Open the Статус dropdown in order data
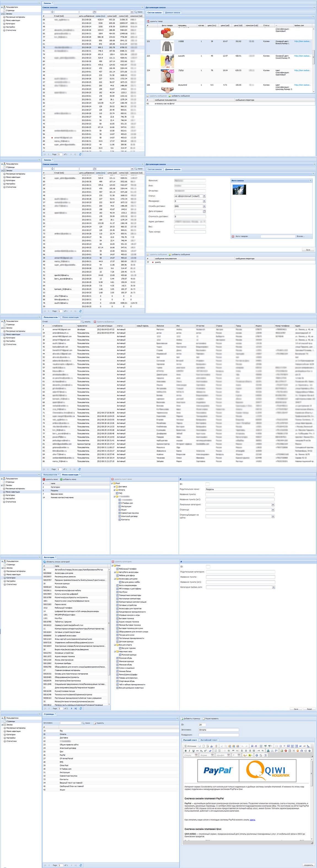This screenshot has width=317, height=868. pyautogui.click(x=204, y=196)
